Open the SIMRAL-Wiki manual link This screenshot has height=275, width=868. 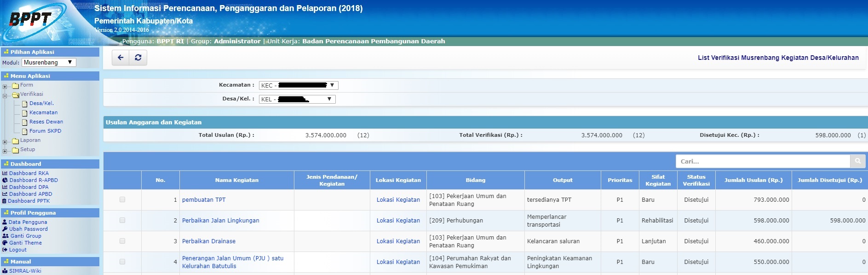click(x=25, y=271)
